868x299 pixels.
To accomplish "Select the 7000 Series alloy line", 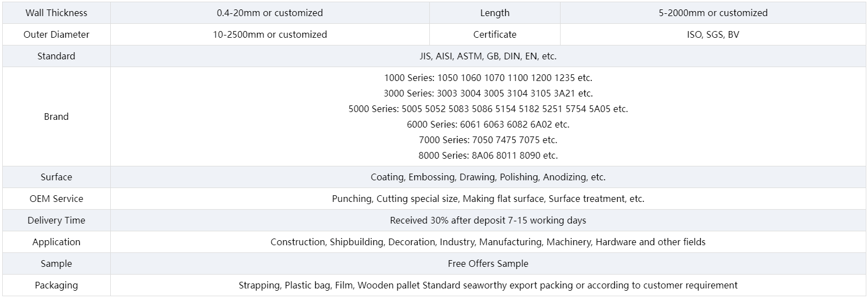I will coord(488,140).
